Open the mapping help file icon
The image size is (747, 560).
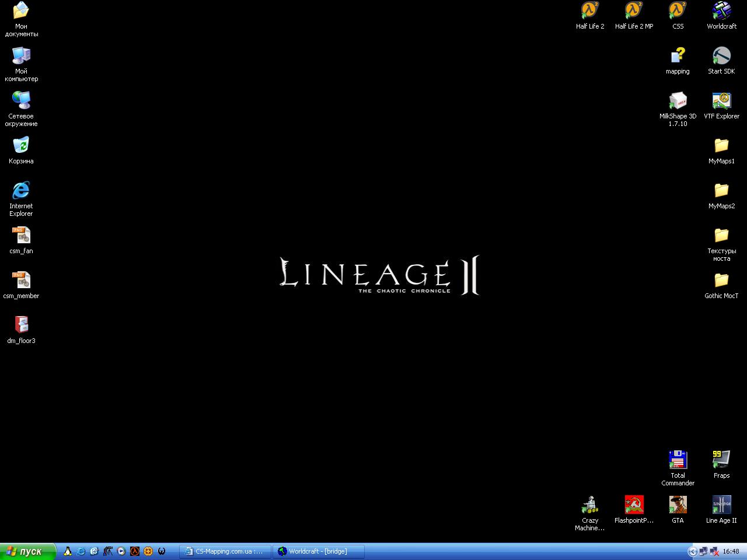[678, 60]
